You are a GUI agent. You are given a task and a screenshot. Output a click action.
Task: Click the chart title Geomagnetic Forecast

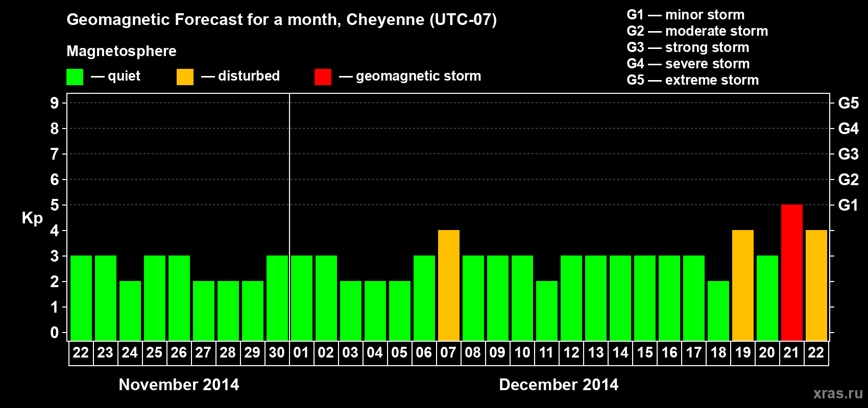click(282, 20)
